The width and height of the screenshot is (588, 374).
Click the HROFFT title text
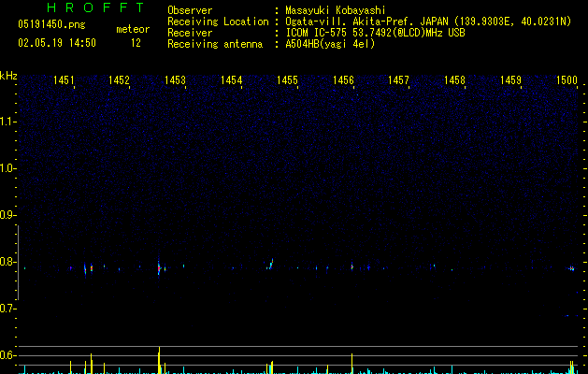point(95,7)
